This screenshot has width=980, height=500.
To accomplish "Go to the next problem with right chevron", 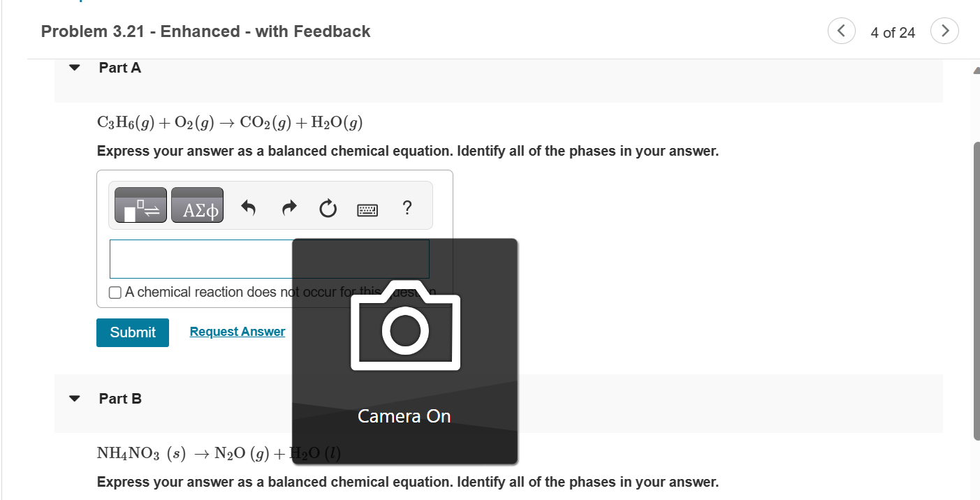I will tap(944, 31).
